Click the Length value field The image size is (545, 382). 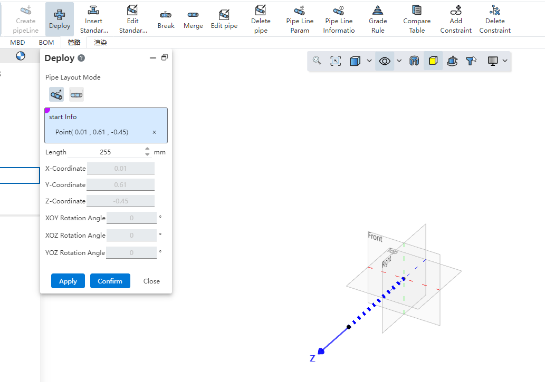[105, 152]
